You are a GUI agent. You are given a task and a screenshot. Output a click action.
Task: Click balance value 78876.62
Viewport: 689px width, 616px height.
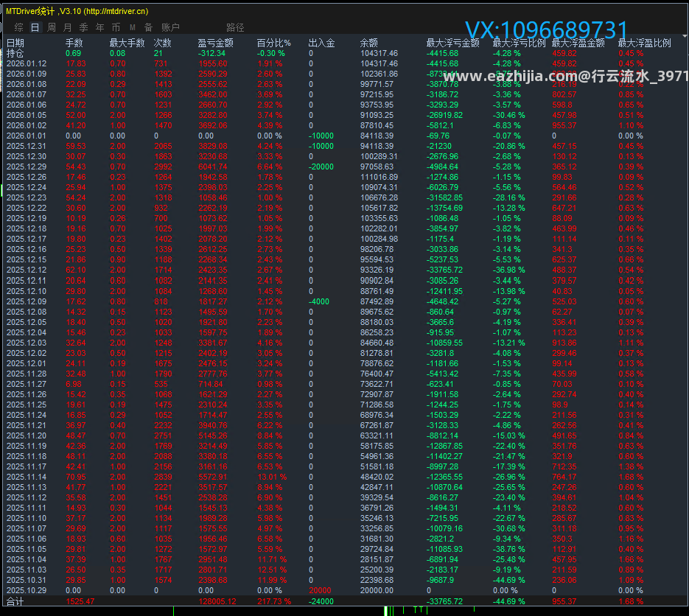377,363
